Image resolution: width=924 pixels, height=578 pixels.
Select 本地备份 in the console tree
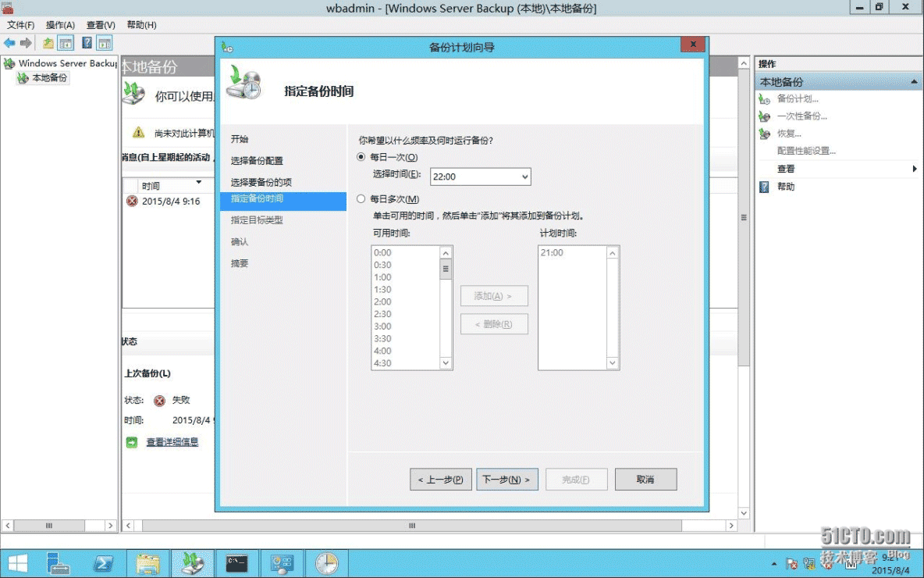tap(49, 78)
